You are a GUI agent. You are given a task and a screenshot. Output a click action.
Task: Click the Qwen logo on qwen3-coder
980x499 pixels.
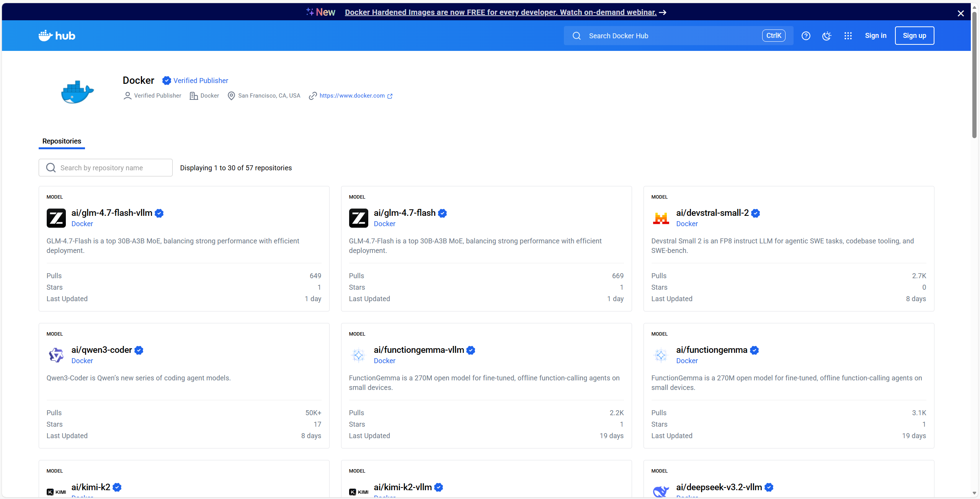coord(56,355)
